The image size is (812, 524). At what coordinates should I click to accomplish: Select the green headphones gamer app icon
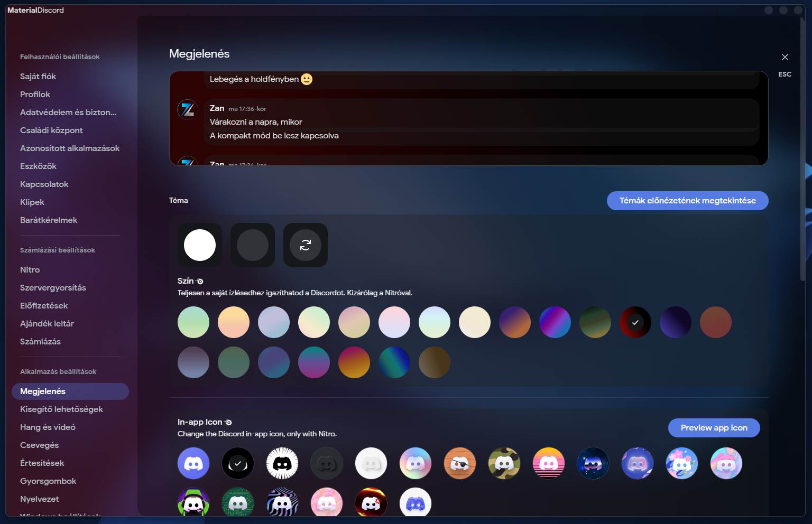click(x=193, y=502)
